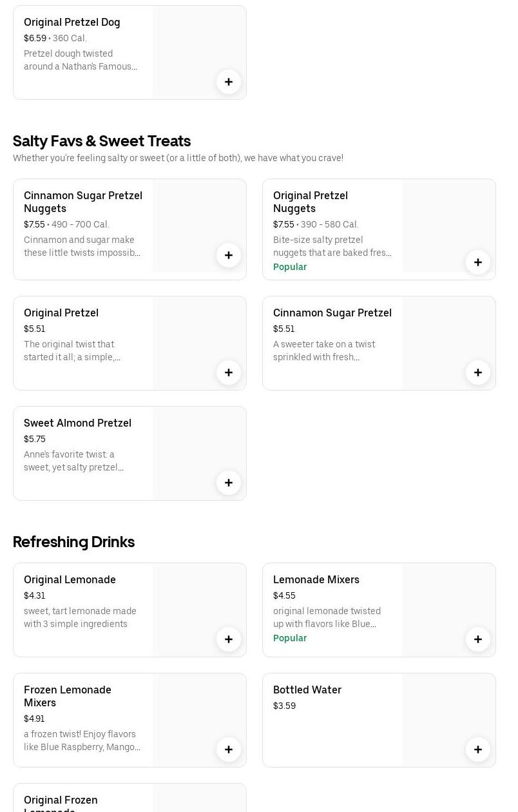Add Bottled Water to cart

478,749
